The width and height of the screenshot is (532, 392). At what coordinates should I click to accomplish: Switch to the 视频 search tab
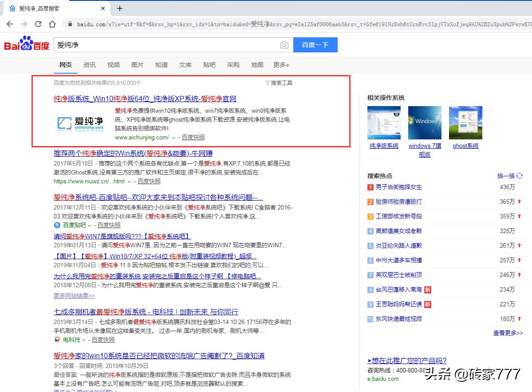(114, 64)
